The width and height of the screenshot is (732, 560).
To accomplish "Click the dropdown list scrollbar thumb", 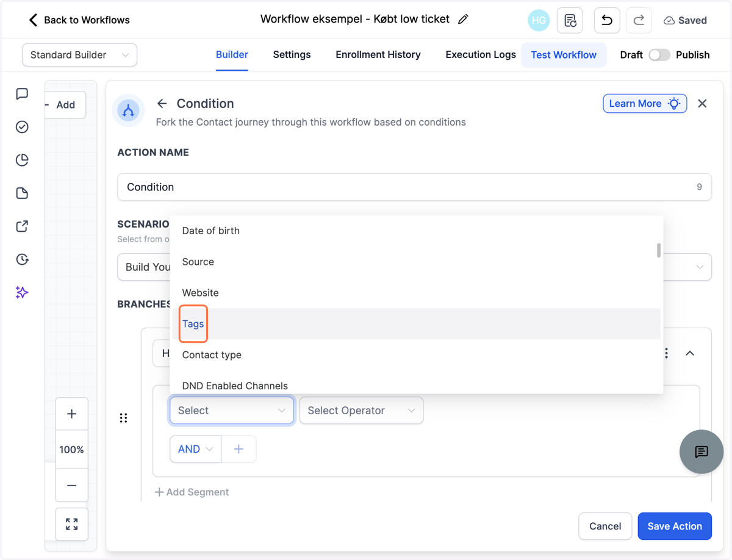I will click(659, 250).
